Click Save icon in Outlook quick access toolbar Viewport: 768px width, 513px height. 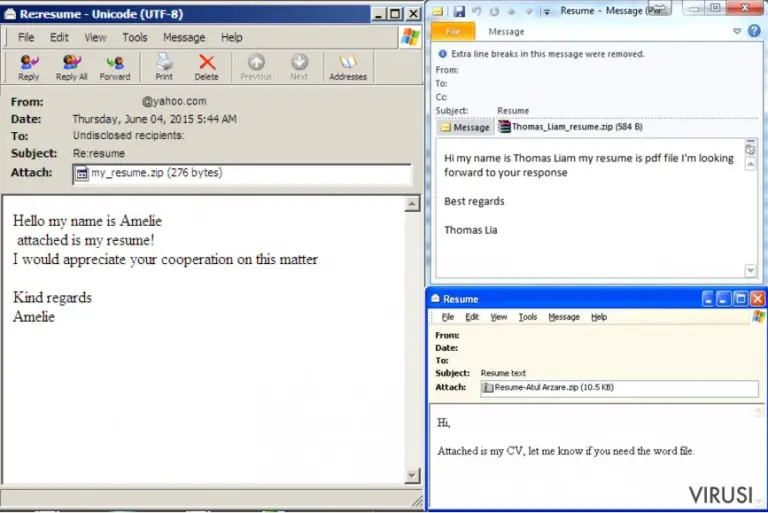coord(459,11)
